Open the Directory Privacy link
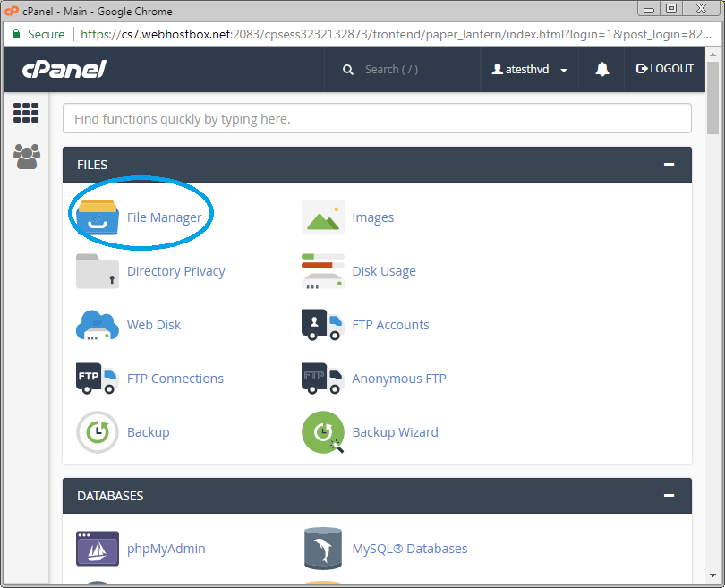This screenshot has height=588, width=725. (176, 271)
